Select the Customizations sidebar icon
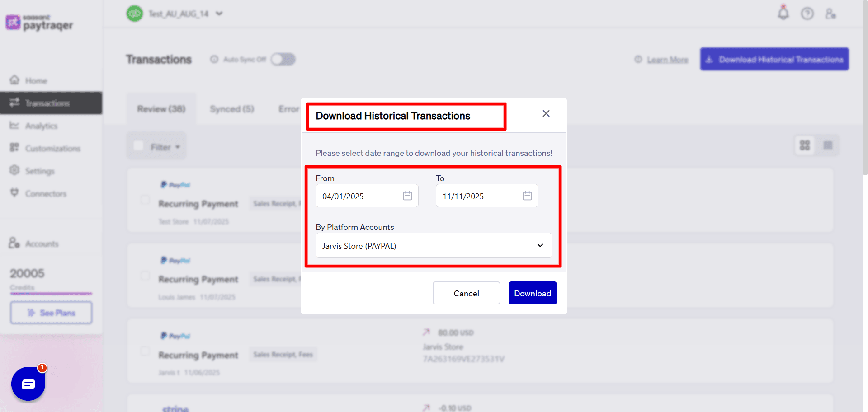Image resolution: width=868 pixels, height=412 pixels. pyautogui.click(x=15, y=148)
